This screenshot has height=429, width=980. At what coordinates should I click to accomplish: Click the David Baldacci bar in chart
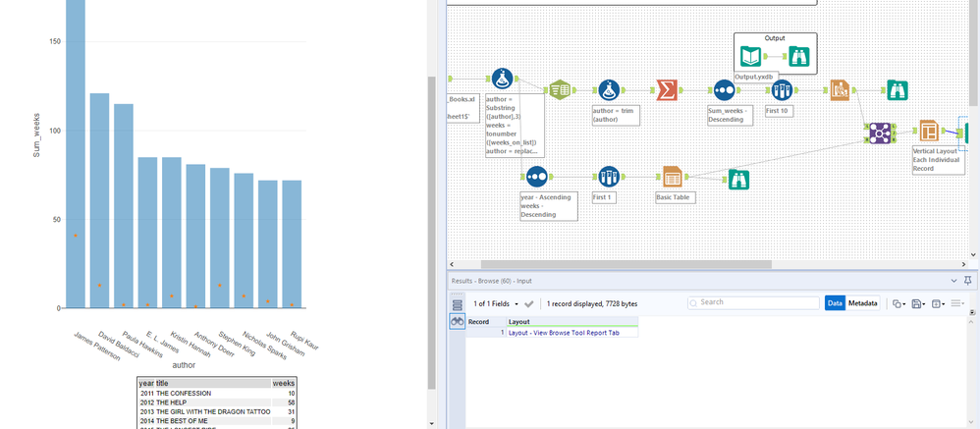99,200
